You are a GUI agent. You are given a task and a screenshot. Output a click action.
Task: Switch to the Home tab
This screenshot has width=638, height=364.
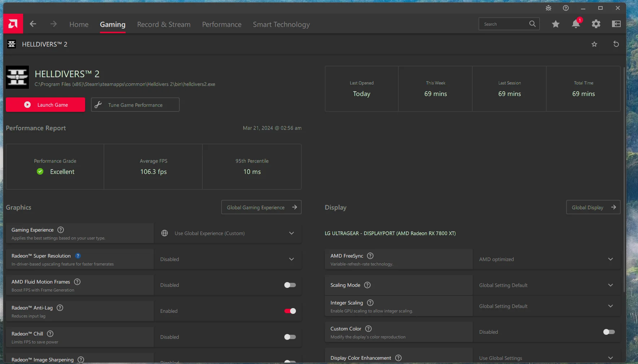(79, 24)
